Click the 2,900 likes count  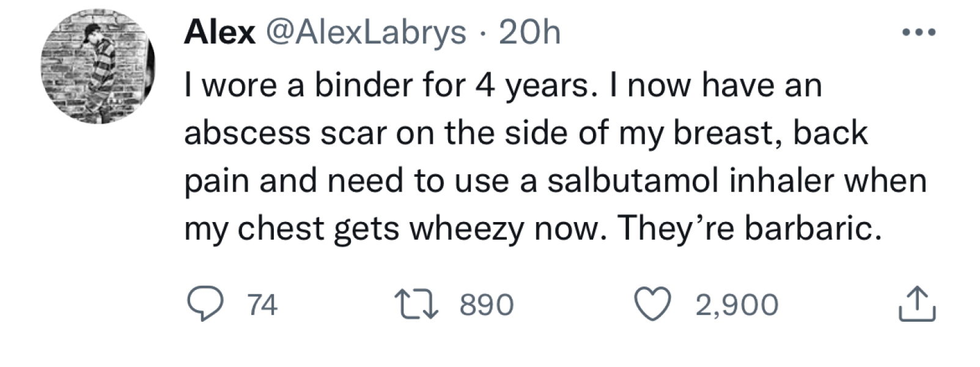point(737,305)
